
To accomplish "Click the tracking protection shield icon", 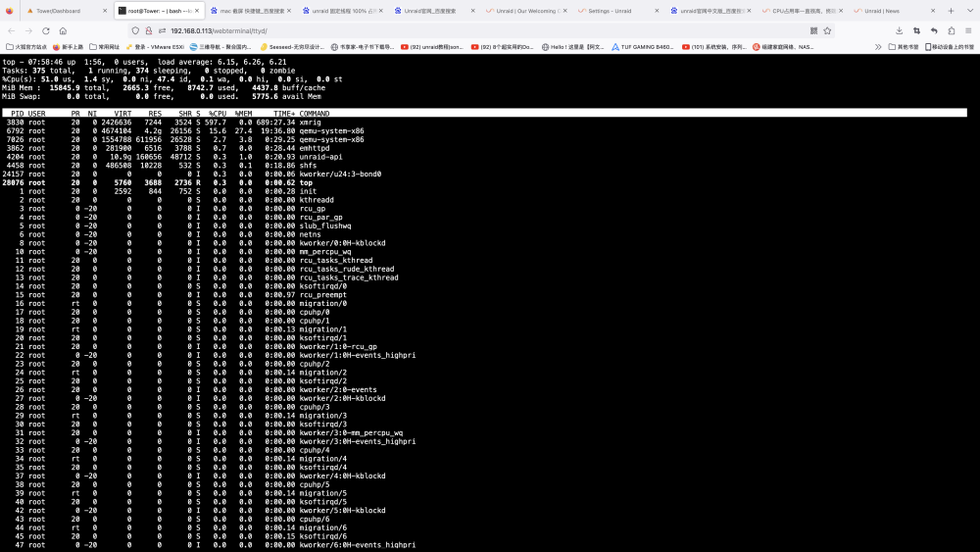I will click(135, 30).
